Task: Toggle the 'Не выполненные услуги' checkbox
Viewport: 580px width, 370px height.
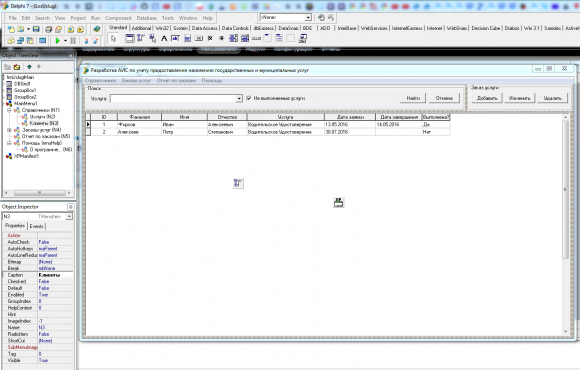Action: click(249, 98)
